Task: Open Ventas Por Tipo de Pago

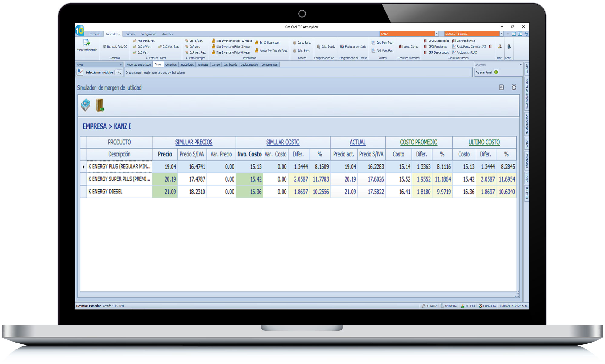Action: point(271,51)
